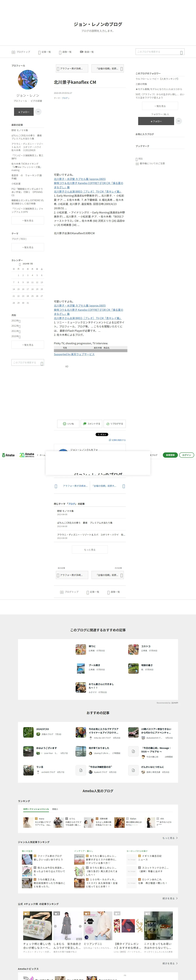This screenshot has height=980, width=196.
Task: Open recommended article 地獄の暑さ thumbnail
Action: tap(133, 668)
